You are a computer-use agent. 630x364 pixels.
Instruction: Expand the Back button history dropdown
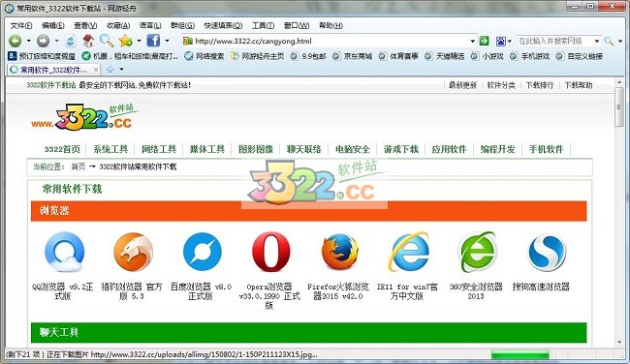click(x=28, y=41)
